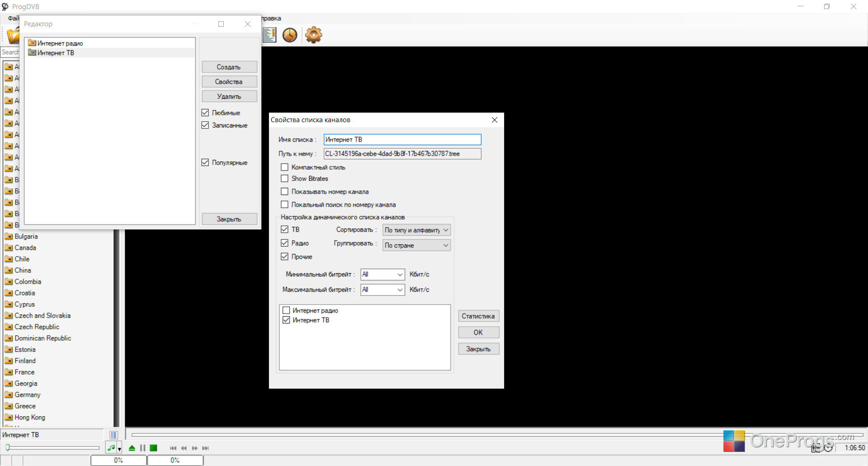Click the Hong Kong folder icon

click(x=8, y=417)
